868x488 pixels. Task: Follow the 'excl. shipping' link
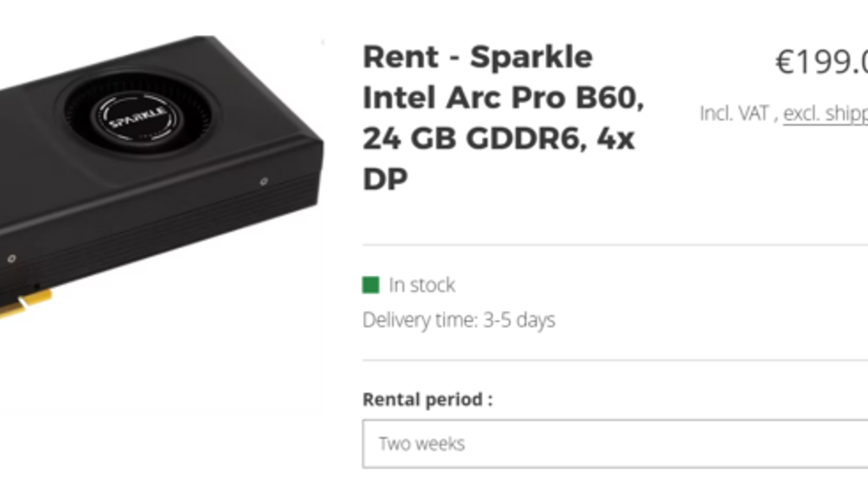coord(825,113)
